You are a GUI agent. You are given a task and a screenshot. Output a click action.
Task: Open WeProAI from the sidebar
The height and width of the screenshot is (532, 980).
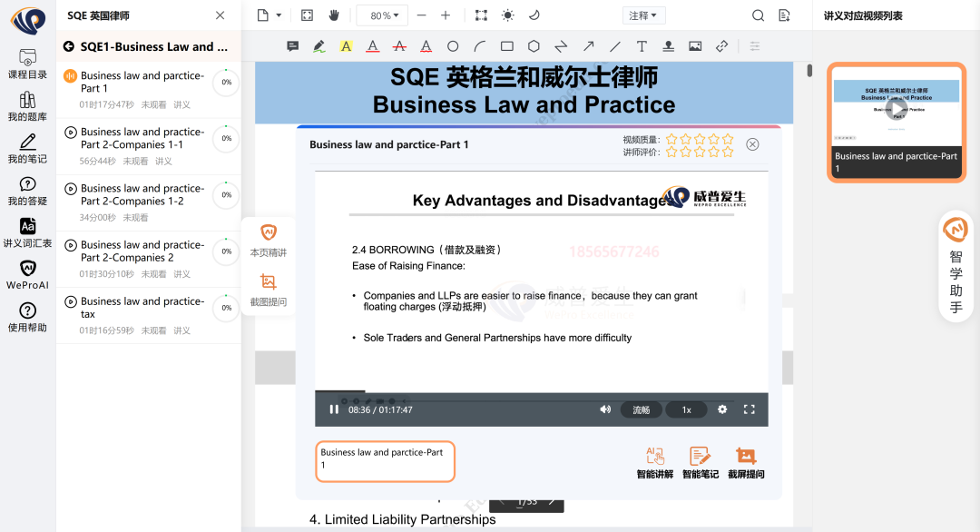point(27,274)
